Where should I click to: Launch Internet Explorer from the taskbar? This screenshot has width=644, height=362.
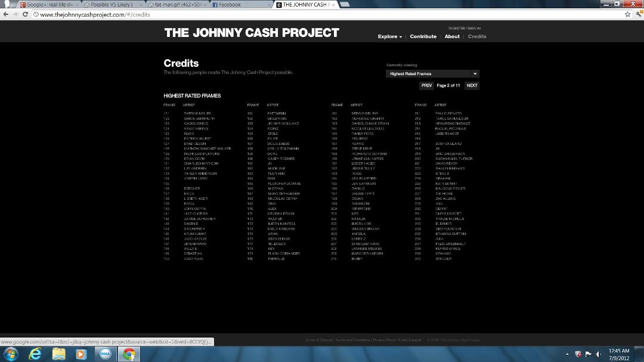35,354
